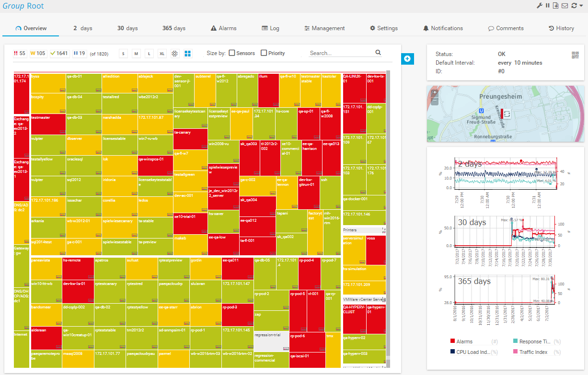Open the Alarms tab

(x=223, y=28)
